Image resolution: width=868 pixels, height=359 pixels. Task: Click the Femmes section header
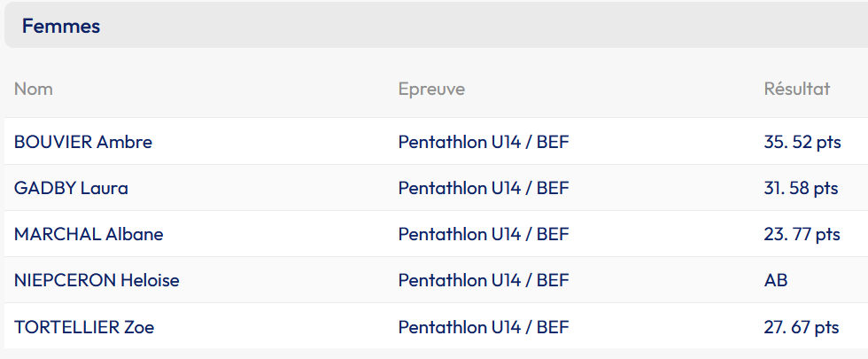(434, 26)
